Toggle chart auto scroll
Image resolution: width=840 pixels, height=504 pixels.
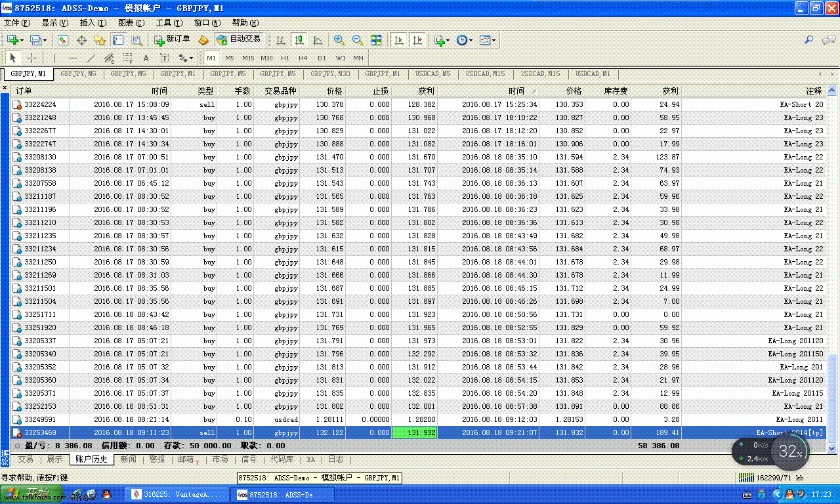398,40
